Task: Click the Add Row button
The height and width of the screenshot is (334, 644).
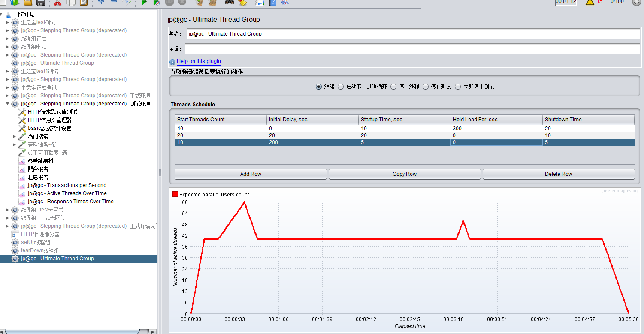Action: (251, 174)
